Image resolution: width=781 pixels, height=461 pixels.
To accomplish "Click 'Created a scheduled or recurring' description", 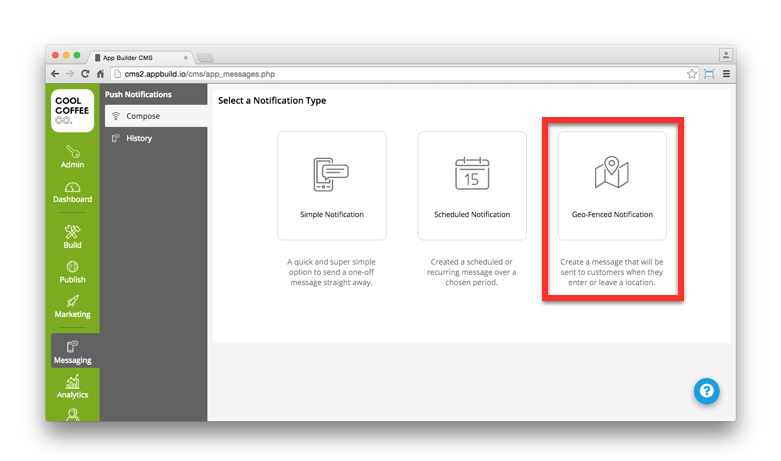I will (471, 272).
